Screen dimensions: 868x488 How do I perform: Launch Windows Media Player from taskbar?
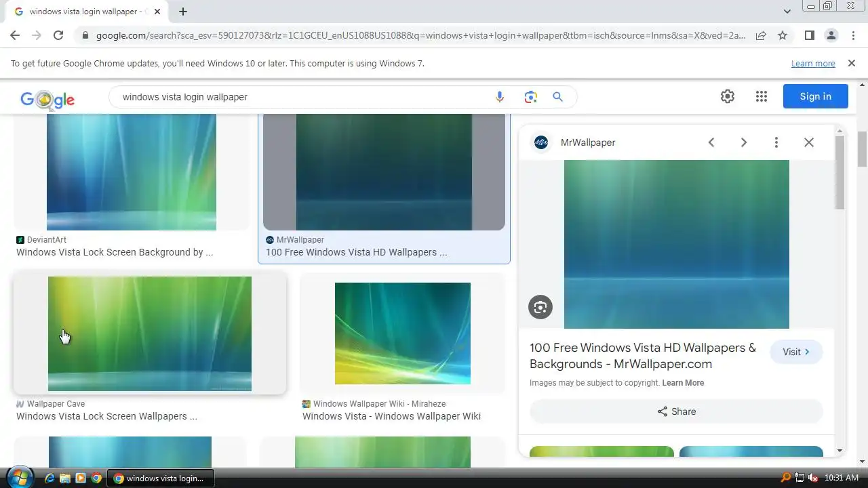81,478
